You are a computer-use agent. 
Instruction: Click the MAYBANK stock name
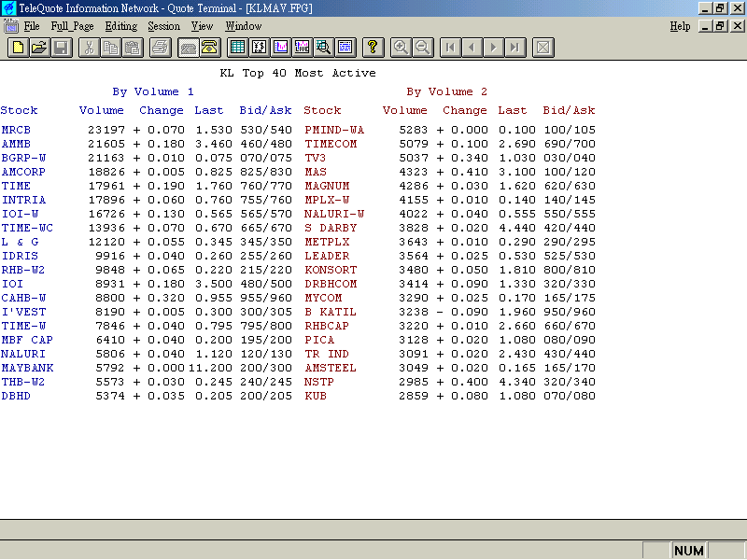[27, 368]
